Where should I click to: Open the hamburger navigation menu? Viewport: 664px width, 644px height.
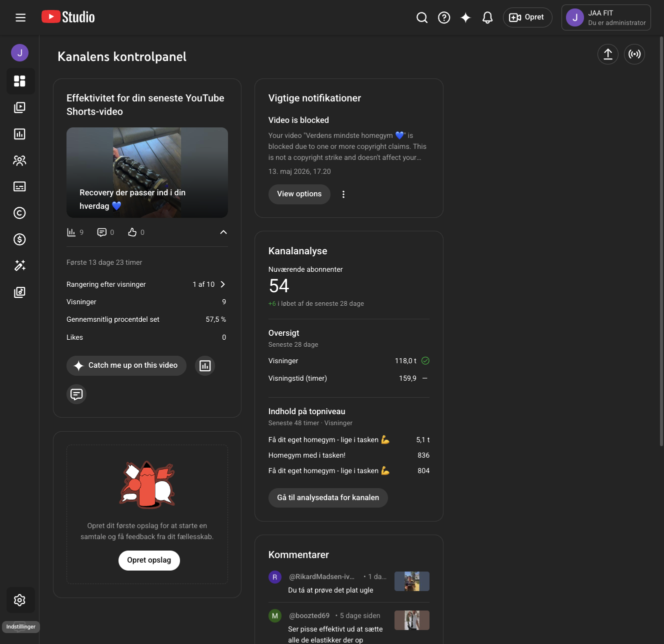point(20,17)
